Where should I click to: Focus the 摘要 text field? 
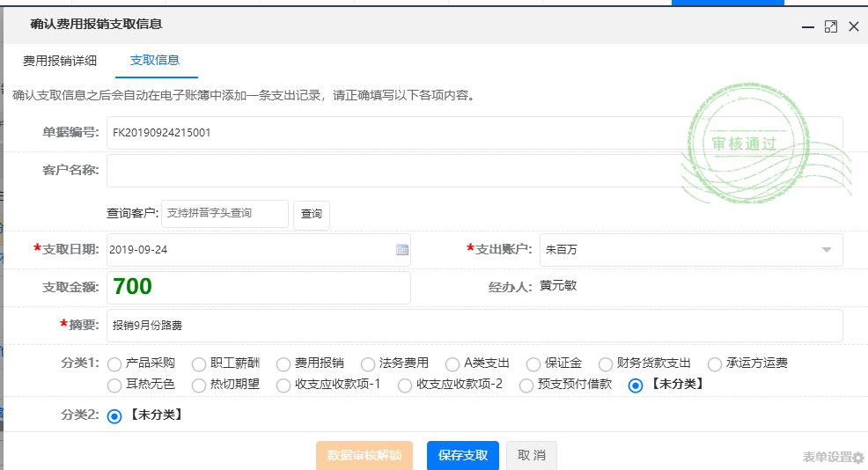474,326
